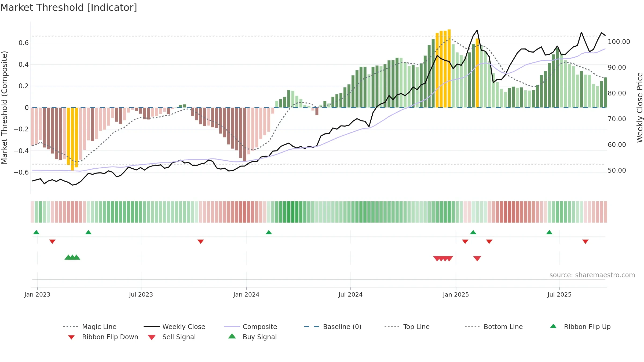Viewport: 644px width, 362px height.
Task: Click the ribbon flip down marker in late January 2023
Action: coord(52,242)
